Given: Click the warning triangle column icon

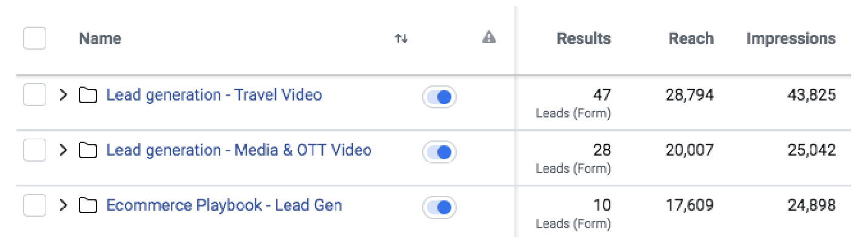Looking at the screenshot, I should 489,38.
